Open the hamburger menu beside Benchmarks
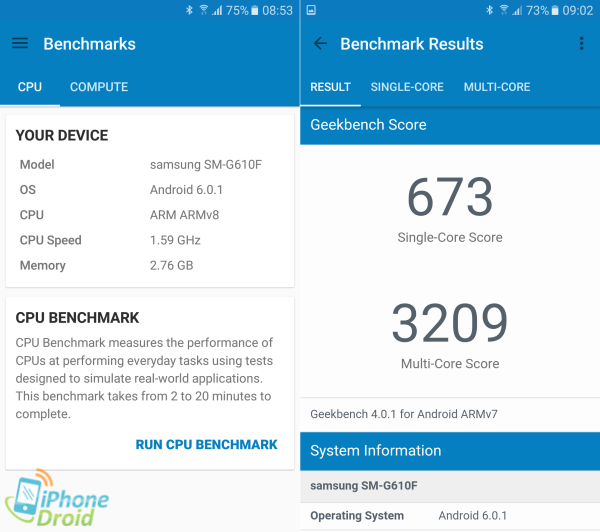The height and width of the screenshot is (532, 600). (x=19, y=44)
